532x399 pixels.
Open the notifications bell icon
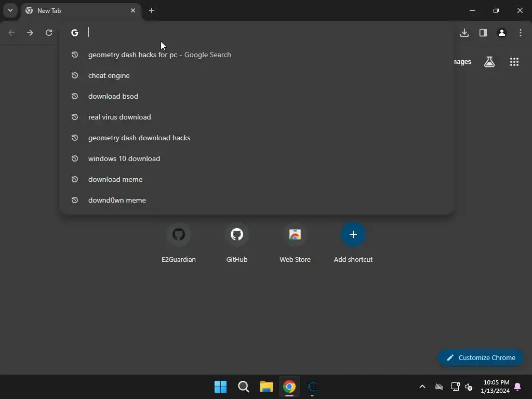(518, 387)
